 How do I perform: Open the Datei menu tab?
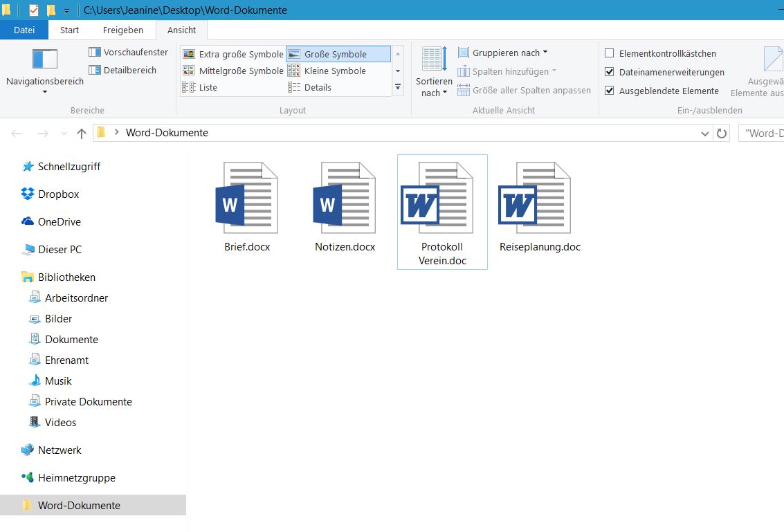(x=24, y=30)
